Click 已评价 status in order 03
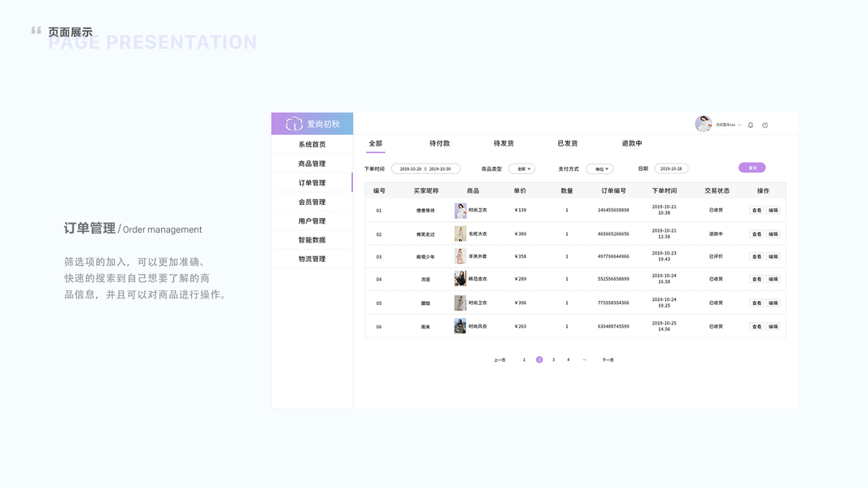The height and width of the screenshot is (488, 868). pos(716,257)
